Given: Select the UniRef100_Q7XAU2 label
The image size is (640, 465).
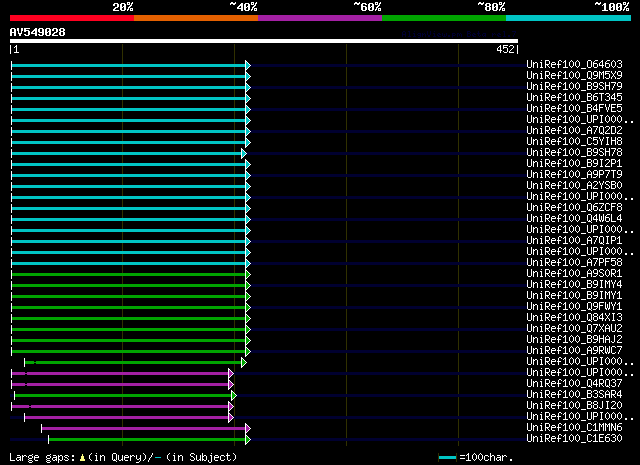Looking at the screenshot, I should tap(574, 329).
